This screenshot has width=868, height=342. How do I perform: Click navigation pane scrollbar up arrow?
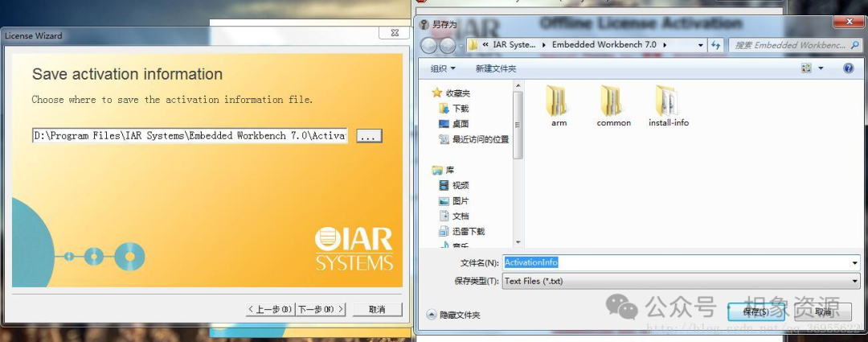click(518, 86)
